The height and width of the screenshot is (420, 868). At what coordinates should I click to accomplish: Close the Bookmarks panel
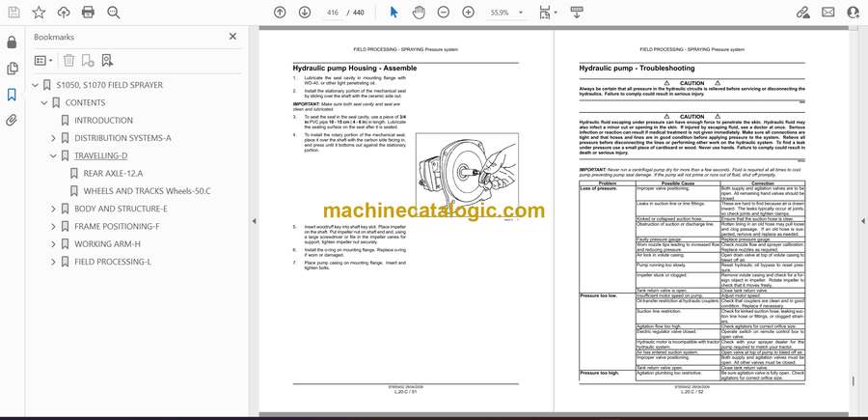[232, 37]
